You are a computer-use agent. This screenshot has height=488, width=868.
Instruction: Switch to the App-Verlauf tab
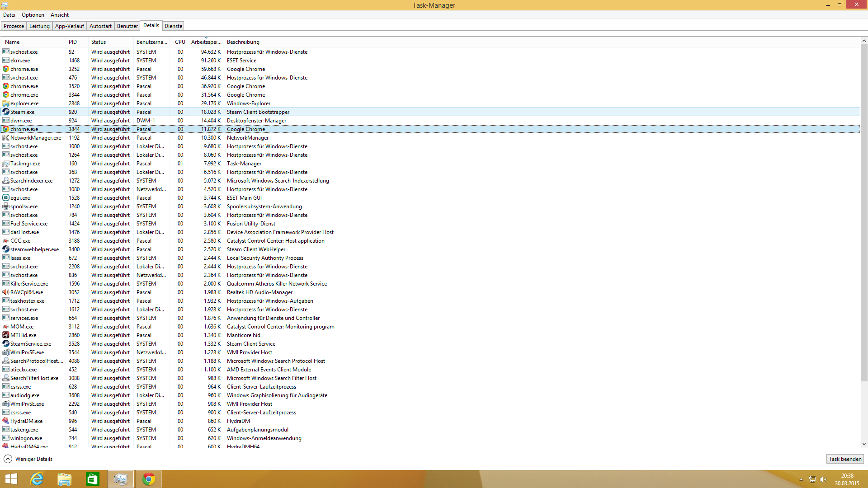pos(70,26)
